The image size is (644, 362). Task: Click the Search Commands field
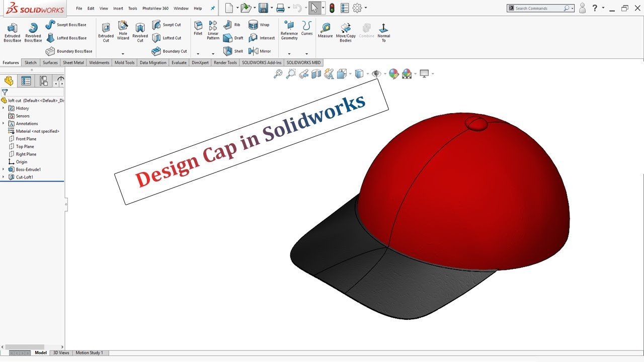click(539, 8)
